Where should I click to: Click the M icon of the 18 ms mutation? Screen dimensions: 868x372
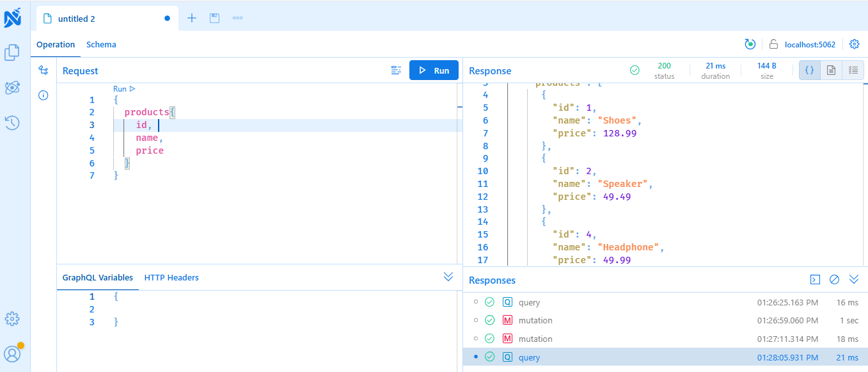click(507, 339)
